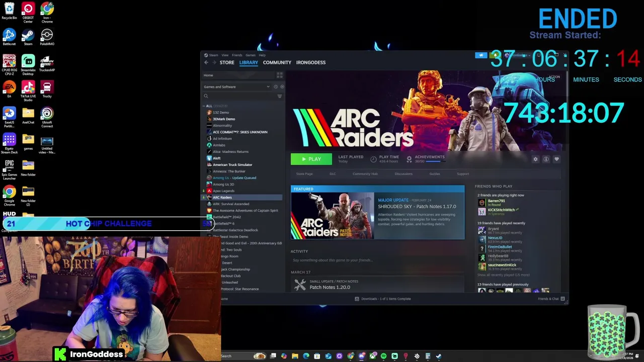Open Recycle Bin on desktop

[9, 11]
